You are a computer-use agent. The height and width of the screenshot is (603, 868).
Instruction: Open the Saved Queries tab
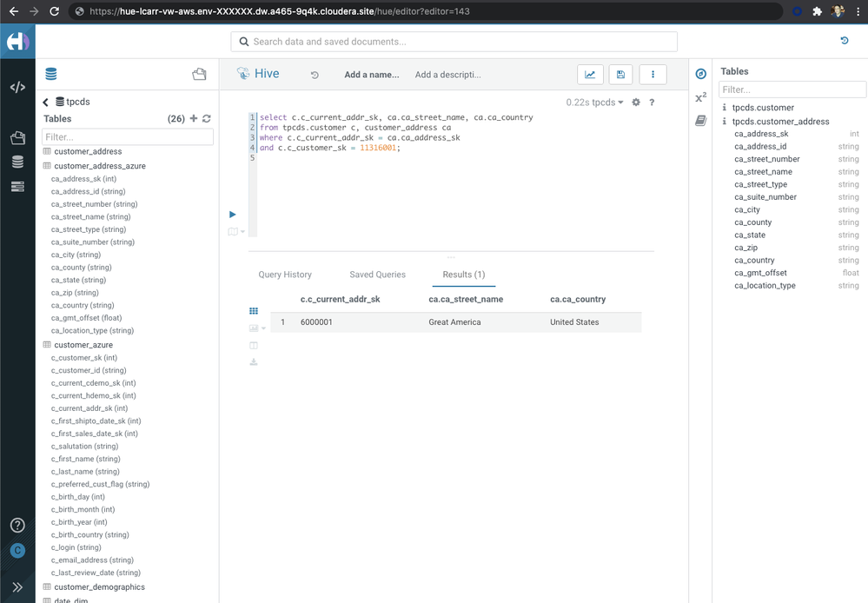coord(378,275)
